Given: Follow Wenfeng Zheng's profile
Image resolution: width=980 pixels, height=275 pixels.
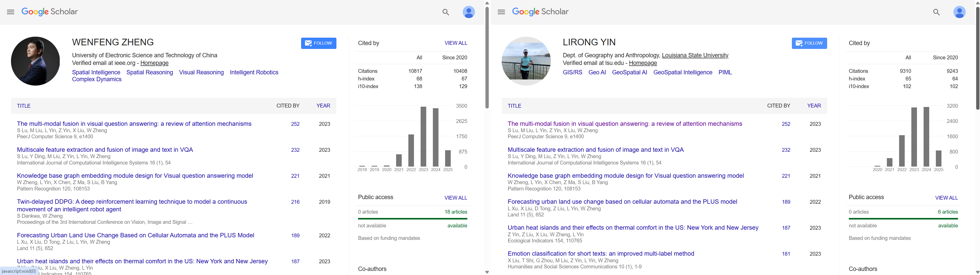Looking at the screenshot, I should pyautogui.click(x=318, y=43).
